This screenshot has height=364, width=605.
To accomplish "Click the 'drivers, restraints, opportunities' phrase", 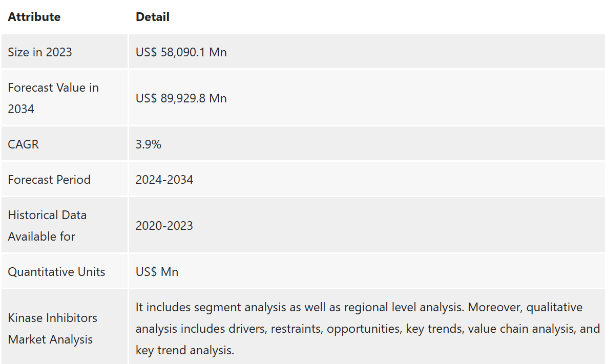I will [315, 329].
